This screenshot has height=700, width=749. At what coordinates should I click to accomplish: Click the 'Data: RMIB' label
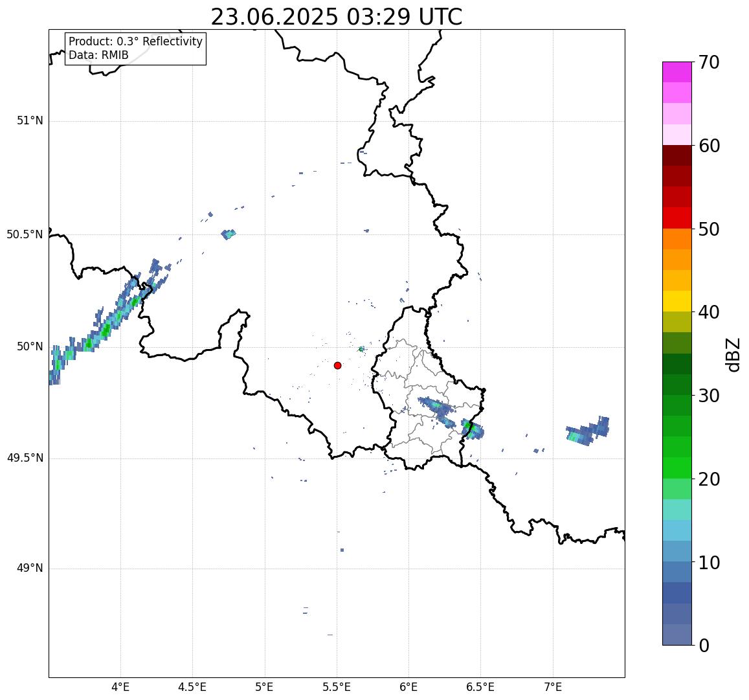tap(98, 56)
